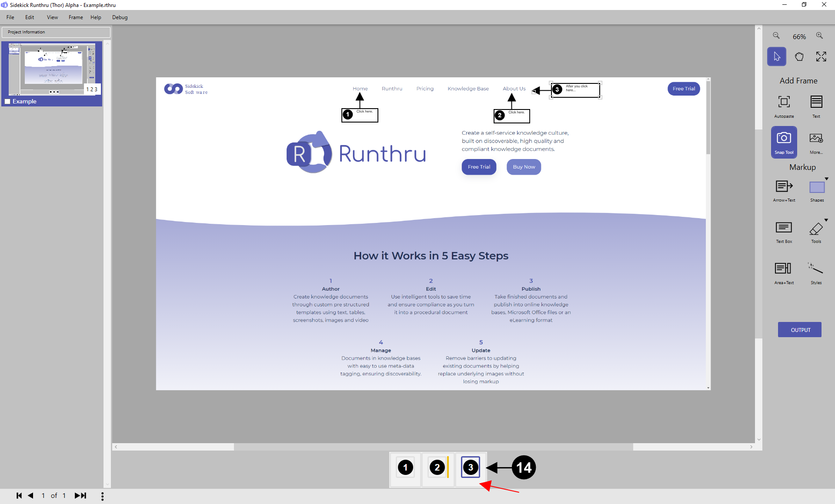Open the Edit menu
This screenshot has width=835, height=504.
coord(30,17)
